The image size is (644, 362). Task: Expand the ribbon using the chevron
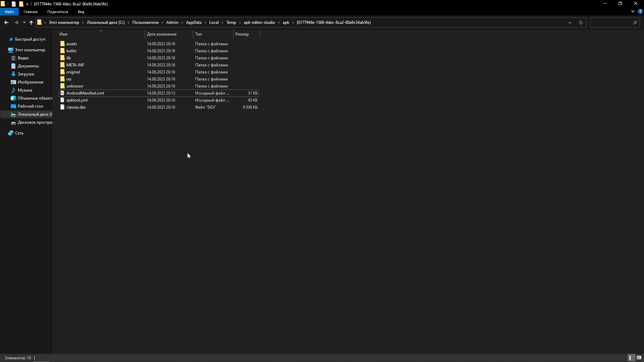click(633, 11)
